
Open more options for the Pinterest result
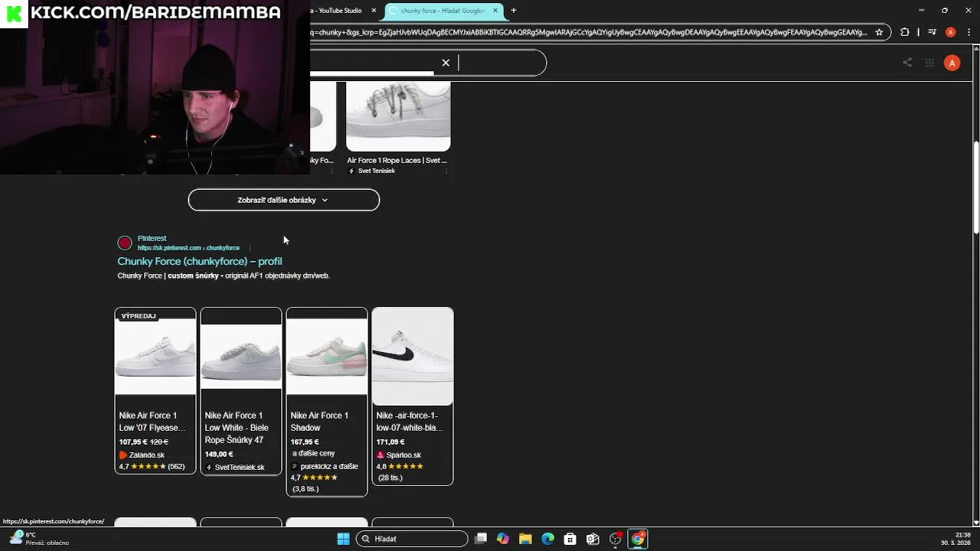pyautogui.click(x=250, y=248)
